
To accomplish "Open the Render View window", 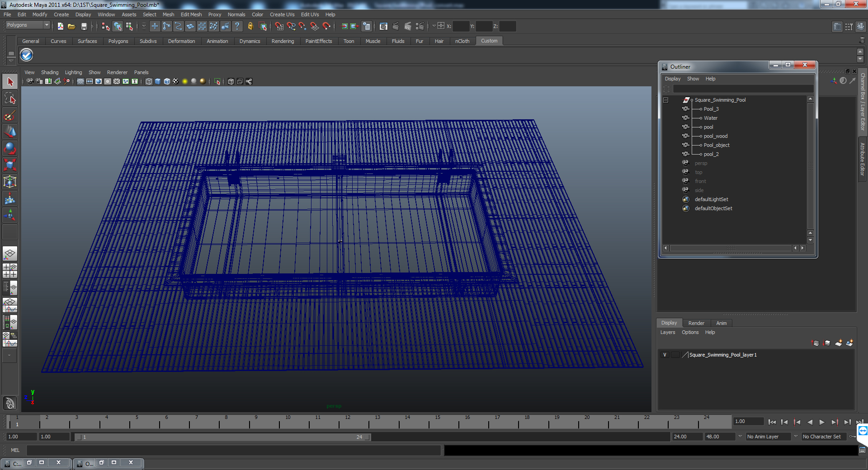I will pos(383,26).
